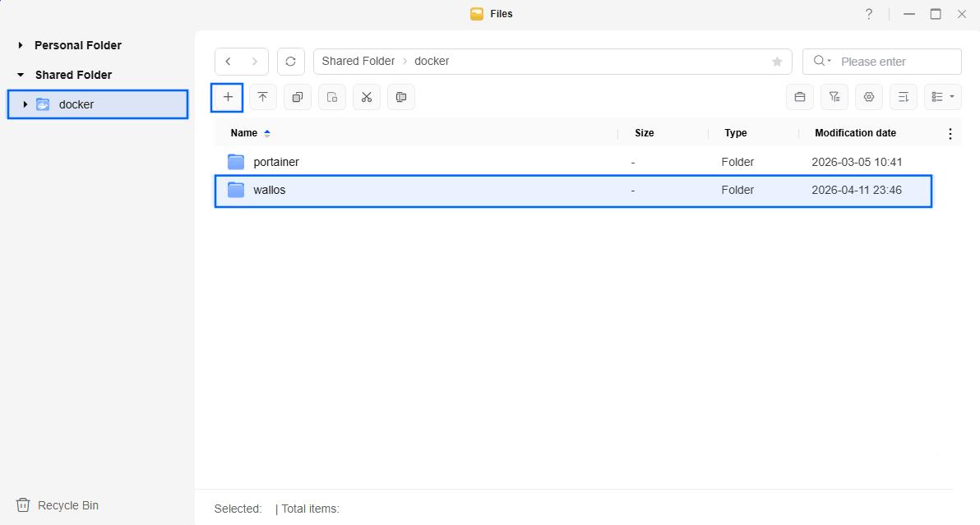Click the rename icon in toolbar

pos(401,97)
